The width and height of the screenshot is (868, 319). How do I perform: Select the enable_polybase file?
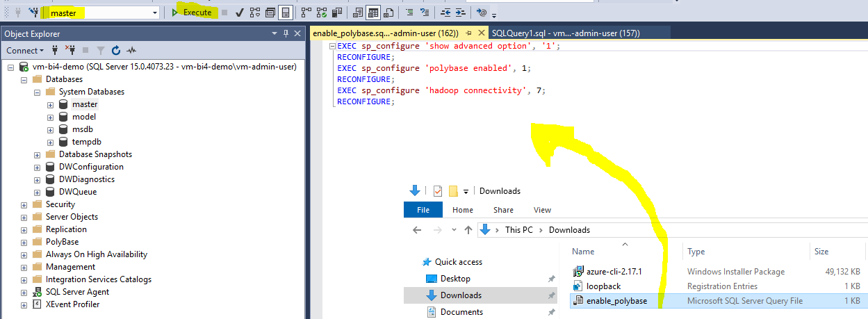pyautogui.click(x=616, y=301)
